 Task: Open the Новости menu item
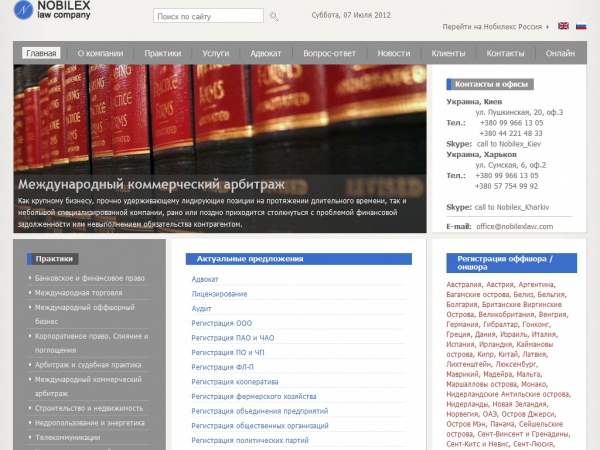click(x=394, y=53)
